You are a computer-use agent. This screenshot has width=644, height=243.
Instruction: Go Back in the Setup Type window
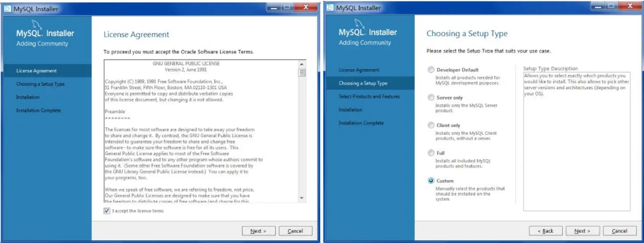coord(545,231)
